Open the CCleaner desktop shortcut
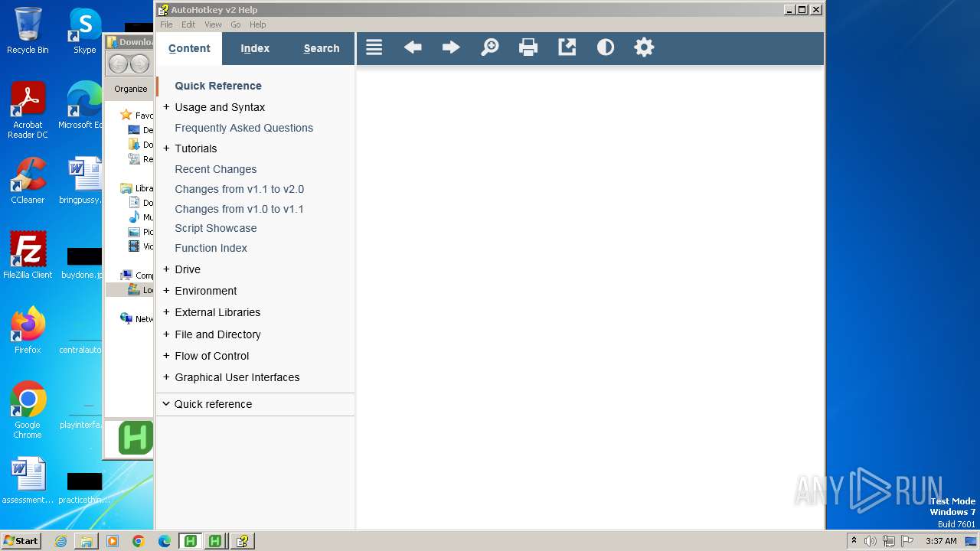This screenshot has height=551, width=980. (28, 181)
